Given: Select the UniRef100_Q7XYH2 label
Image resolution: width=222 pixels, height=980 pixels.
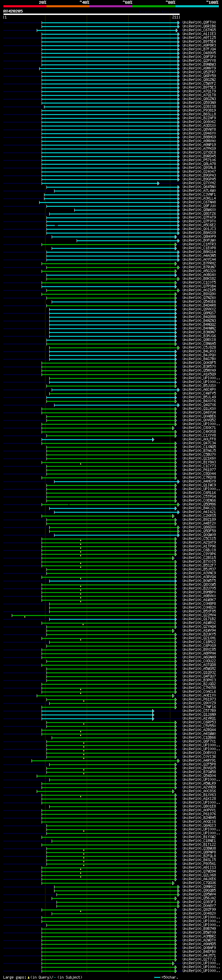Looking at the screenshot, I should (199, 183).
